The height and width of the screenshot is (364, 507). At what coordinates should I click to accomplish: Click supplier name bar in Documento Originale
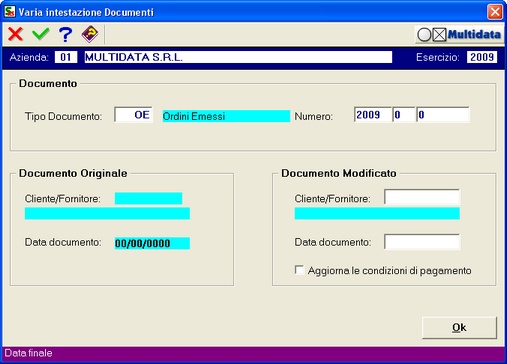tap(107, 213)
